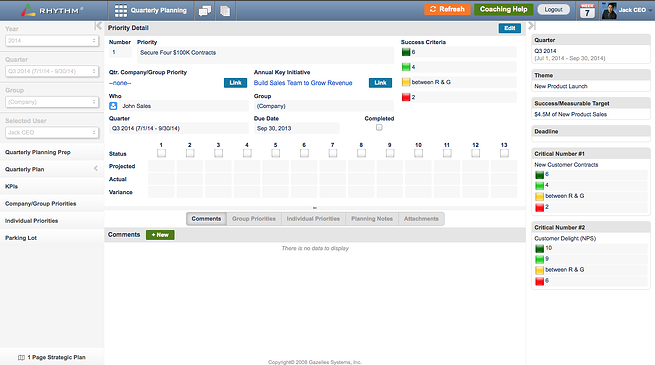Open Individual Priorities in sidebar
655x365 pixels.
coord(52,221)
